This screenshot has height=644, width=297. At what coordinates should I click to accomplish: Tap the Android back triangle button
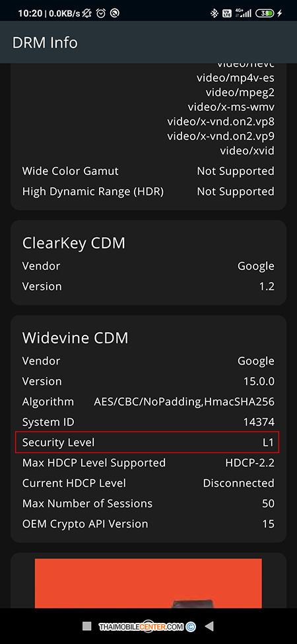(x=209, y=626)
